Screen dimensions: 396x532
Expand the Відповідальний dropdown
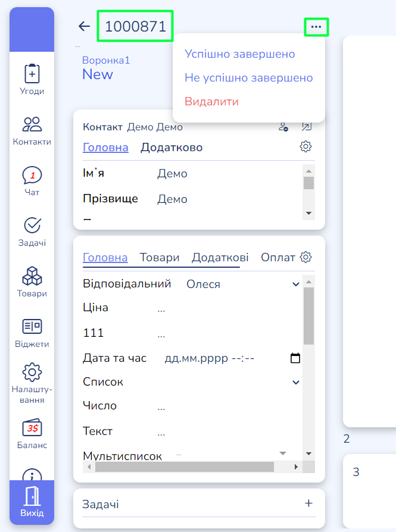296,284
